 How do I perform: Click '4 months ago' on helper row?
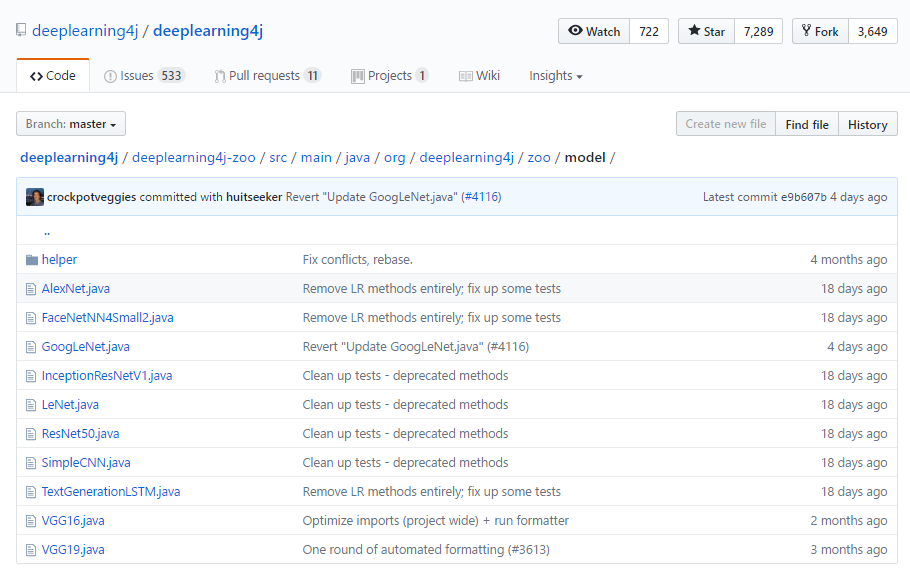pos(849,260)
